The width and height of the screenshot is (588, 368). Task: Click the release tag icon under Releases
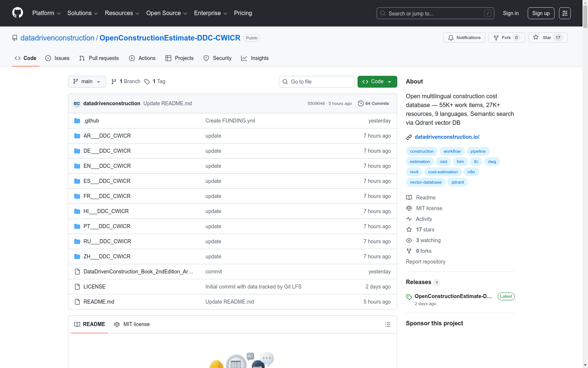point(409,297)
